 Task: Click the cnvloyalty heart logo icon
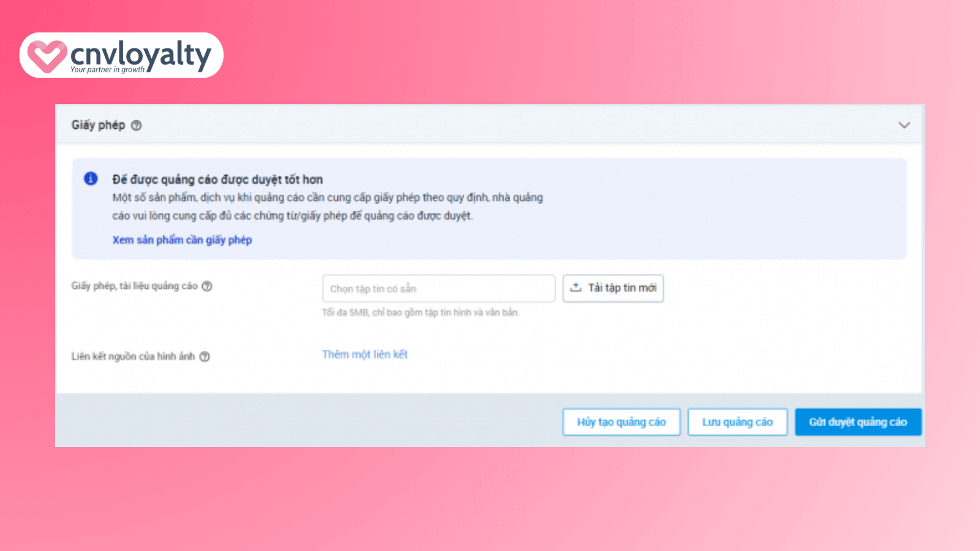point(47,56)
